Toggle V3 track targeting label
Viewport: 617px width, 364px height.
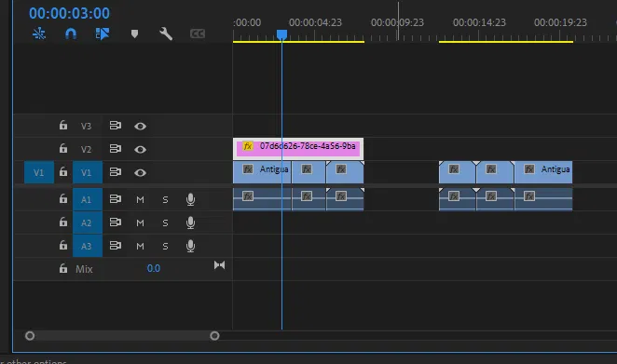86,126
